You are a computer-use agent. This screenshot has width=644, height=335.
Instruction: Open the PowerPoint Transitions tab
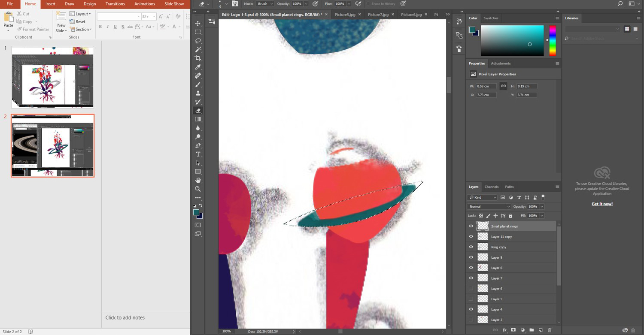tap(115, 4)
